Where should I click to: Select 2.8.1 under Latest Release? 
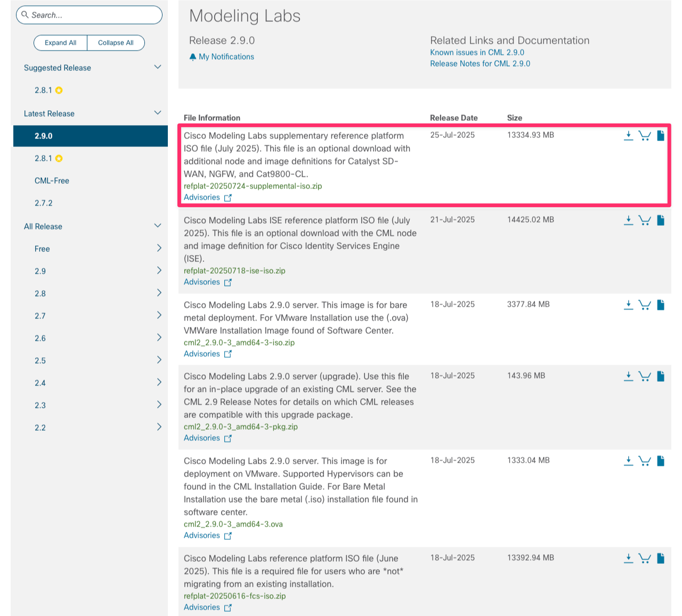pos(43,159)
